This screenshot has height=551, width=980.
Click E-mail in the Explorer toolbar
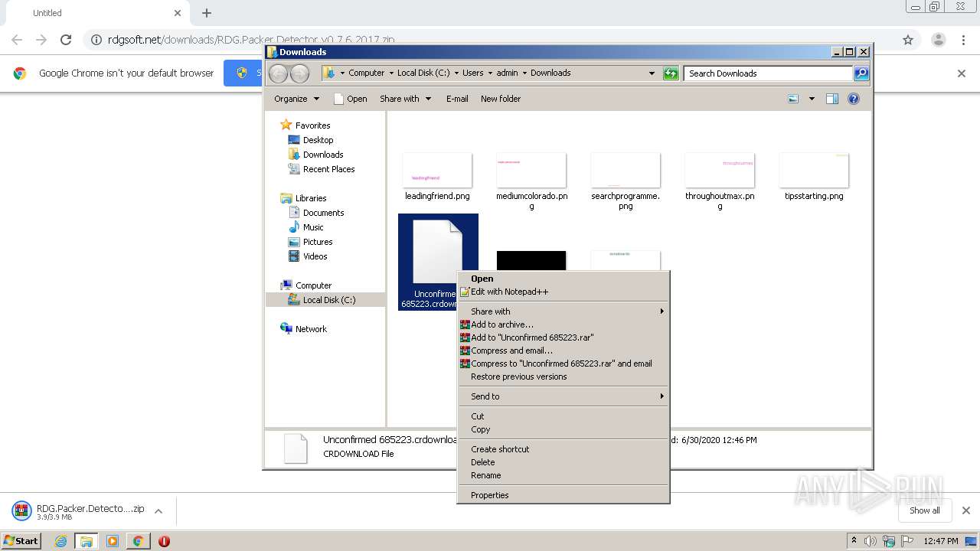[457, 99]
